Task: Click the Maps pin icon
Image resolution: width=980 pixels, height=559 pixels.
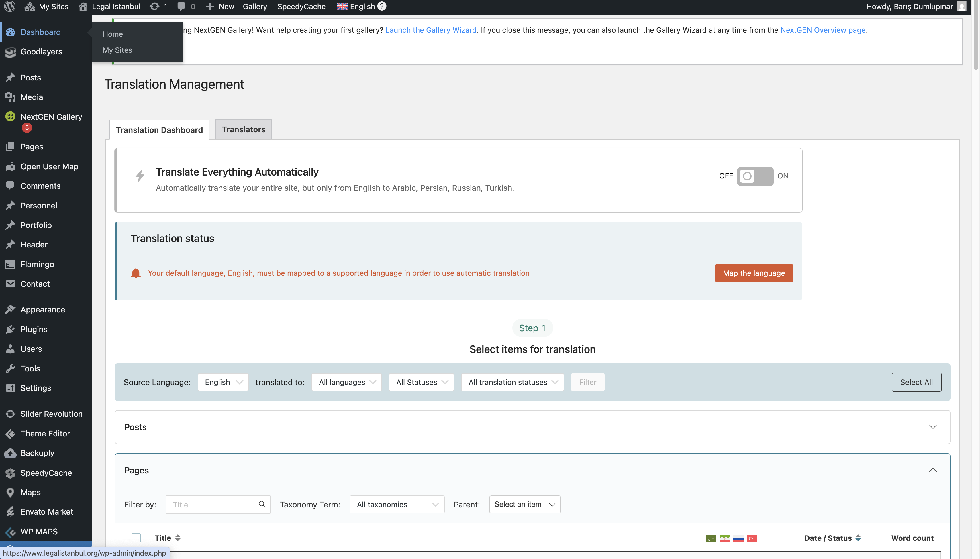Action: pyautogui.click(x=10, y=492)
